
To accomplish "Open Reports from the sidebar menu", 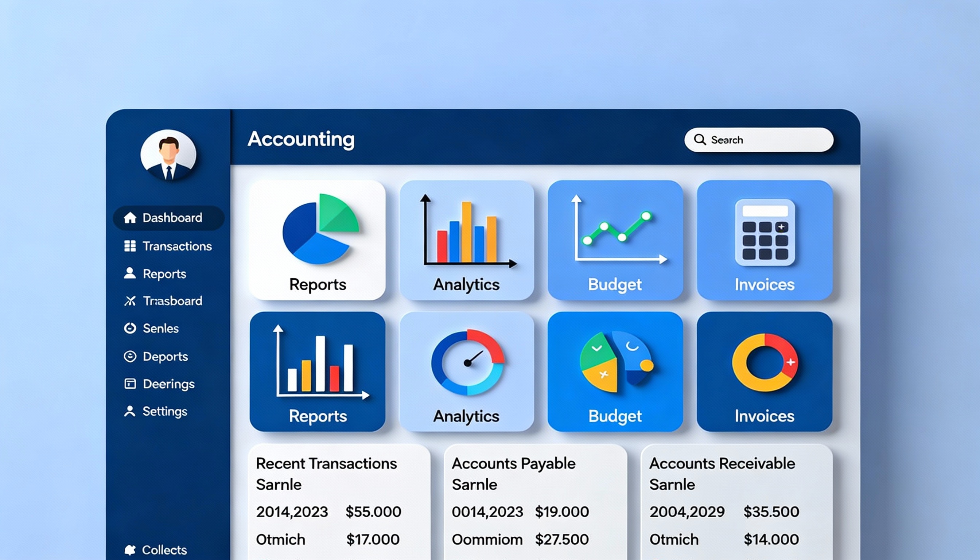I will click(164, 274).
